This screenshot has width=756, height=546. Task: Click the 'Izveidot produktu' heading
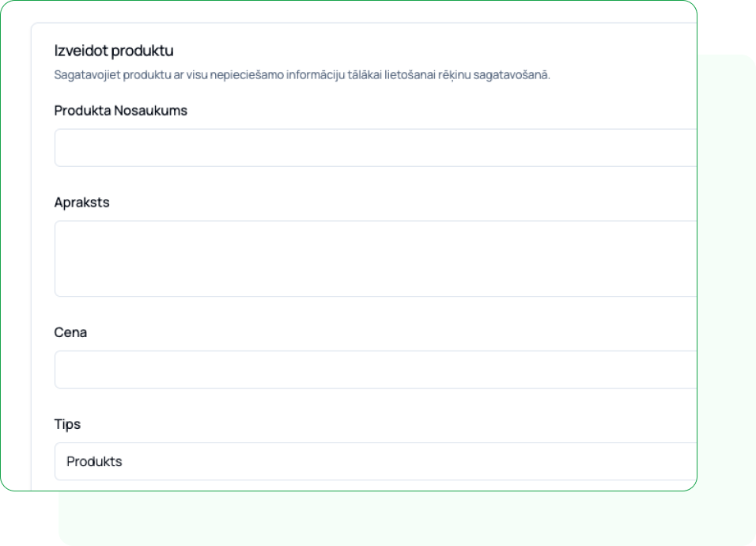click(x=114, y=51)
